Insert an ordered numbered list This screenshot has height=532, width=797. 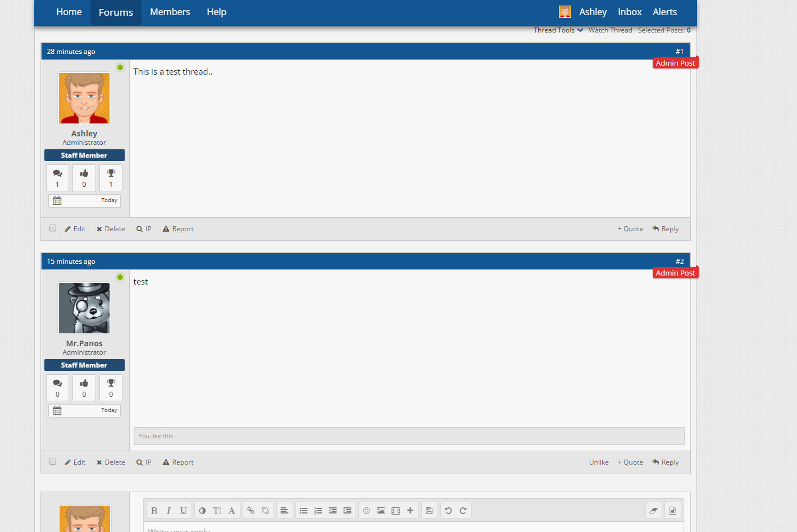[x=318, y=511]
